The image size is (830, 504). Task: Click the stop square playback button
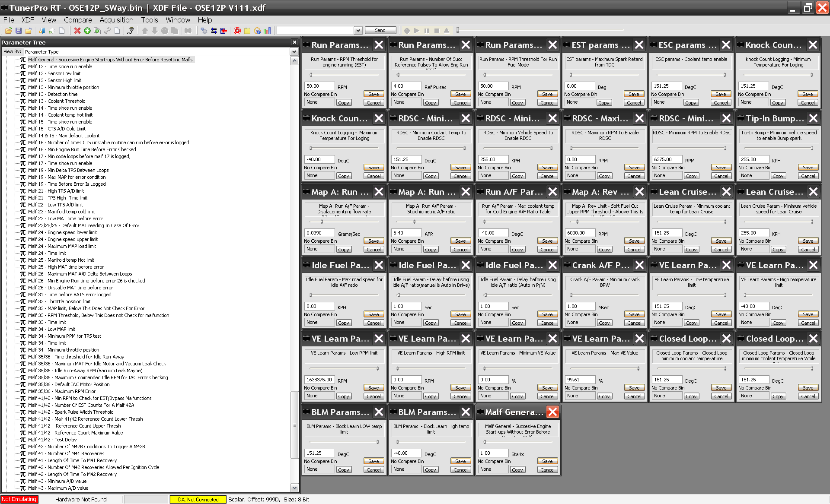437,31
